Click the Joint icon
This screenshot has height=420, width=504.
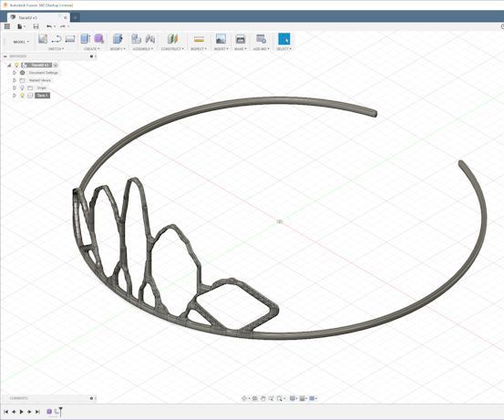click(150, 39)
